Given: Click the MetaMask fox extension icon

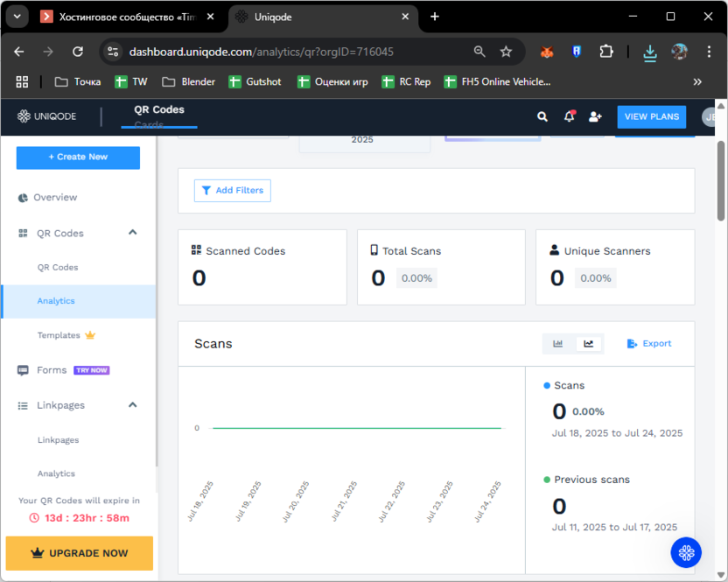Looking at the screenshot, I should click(547, 52).
